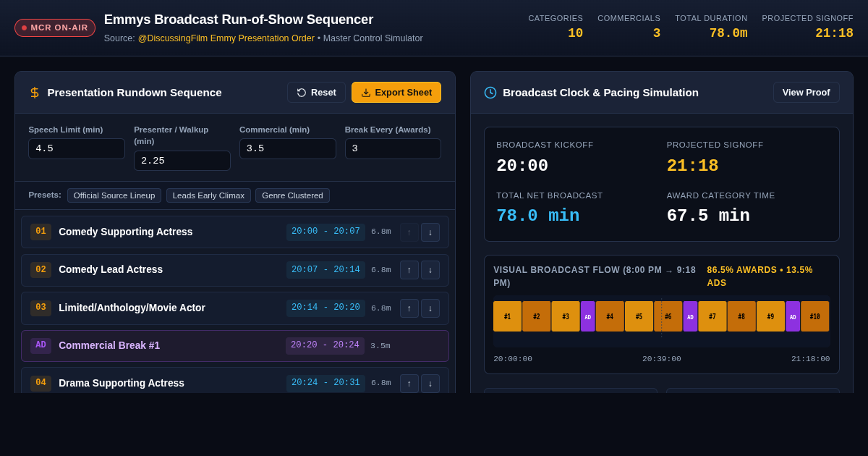Select timeline block #8

(x=741, y=316)
